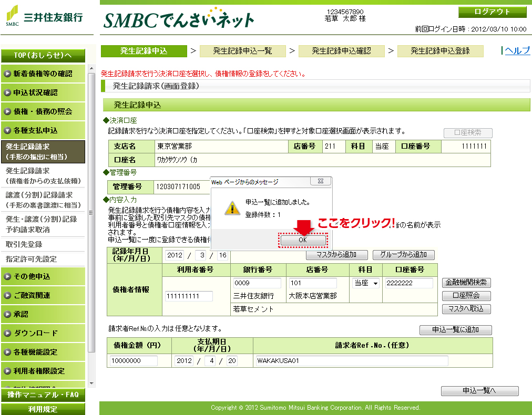Screen dimensions: 532x415
Task: Click the sidebar scrollbar thumb
Action: tap(91, 213)
